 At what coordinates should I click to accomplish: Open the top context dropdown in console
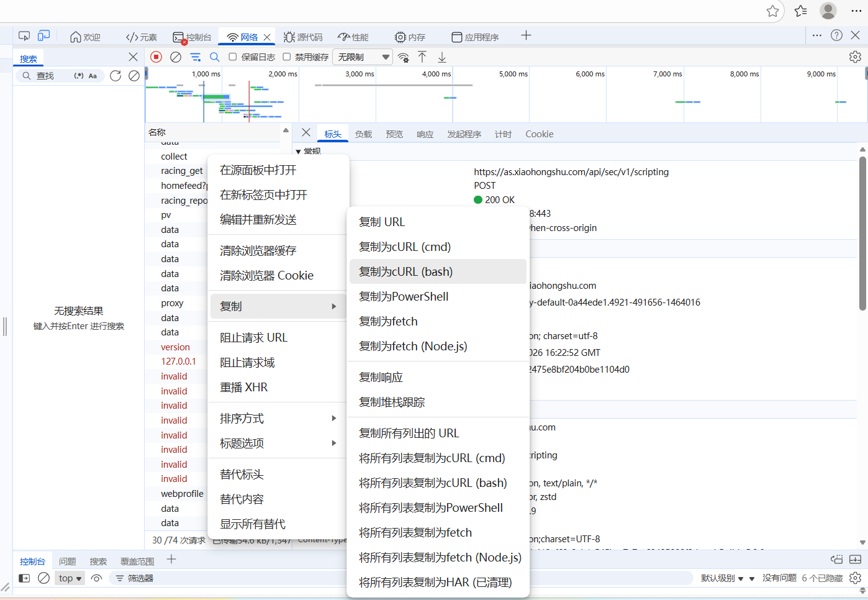point(70,578)
